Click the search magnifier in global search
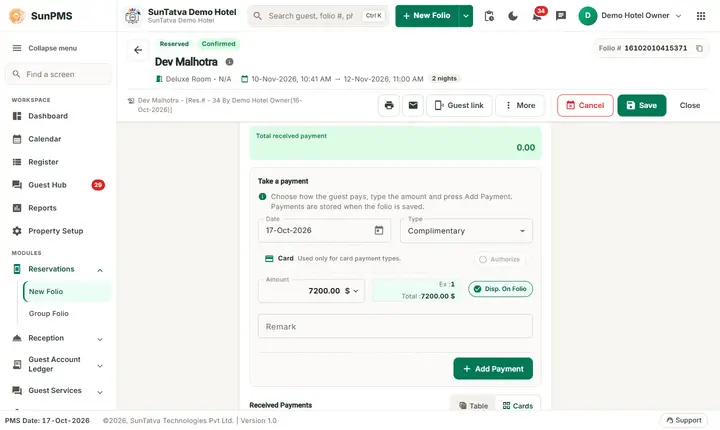Viewport: 720px width, 430px height. point(258,16)
